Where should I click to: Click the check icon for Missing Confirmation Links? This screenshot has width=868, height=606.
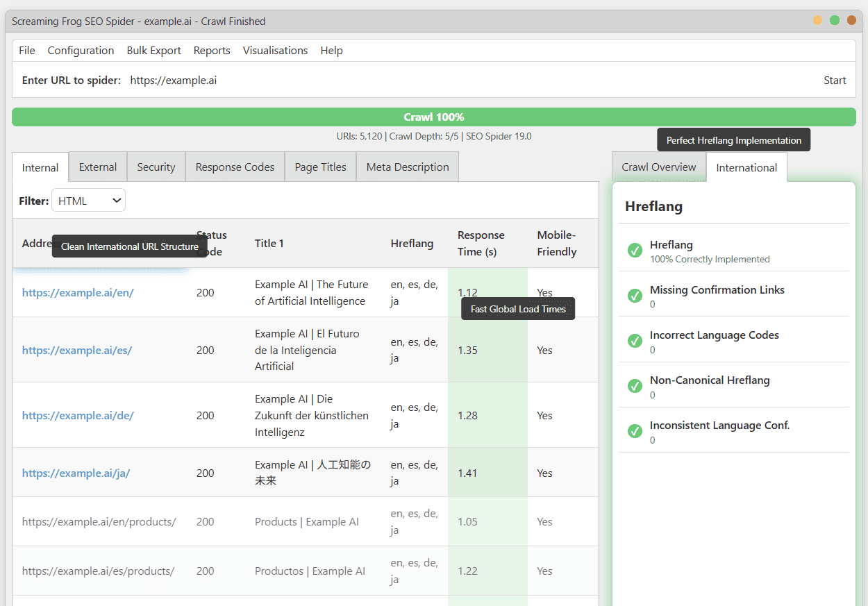635,296
